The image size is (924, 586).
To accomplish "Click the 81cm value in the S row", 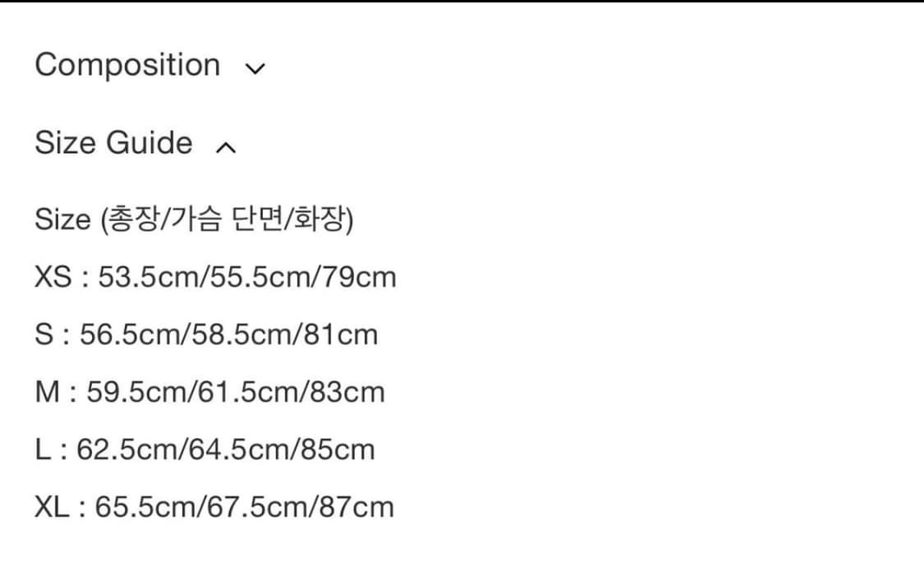I will (x=339, y=335).
